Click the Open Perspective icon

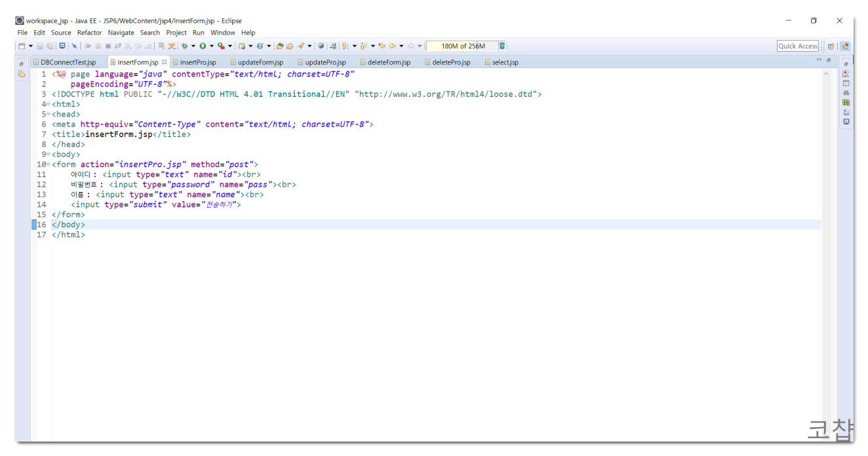pos(831,46)
